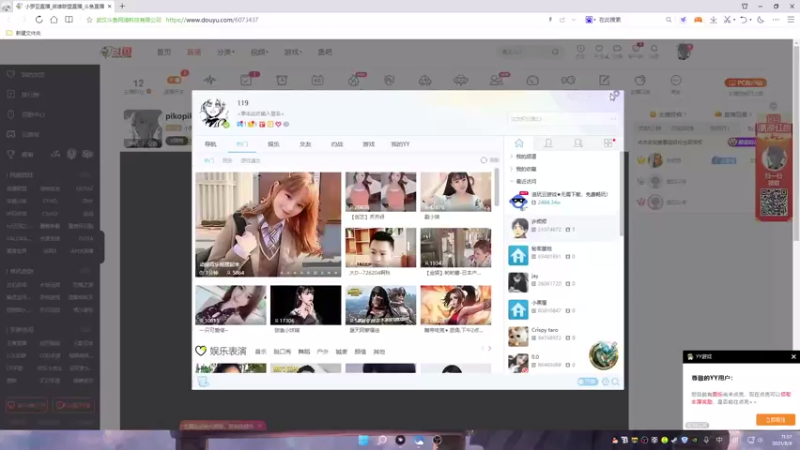
Task: Open the 游戏 dropdown in Douyu navigation
Action: pos(293,52)
